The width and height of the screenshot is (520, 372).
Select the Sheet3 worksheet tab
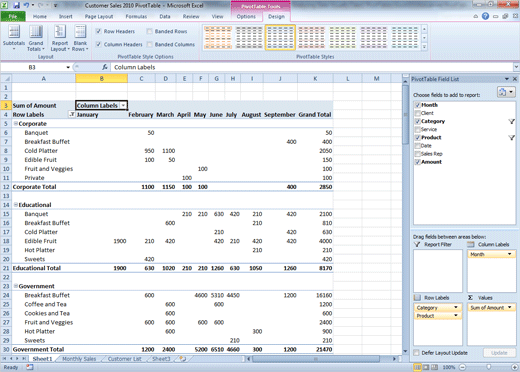161,359
